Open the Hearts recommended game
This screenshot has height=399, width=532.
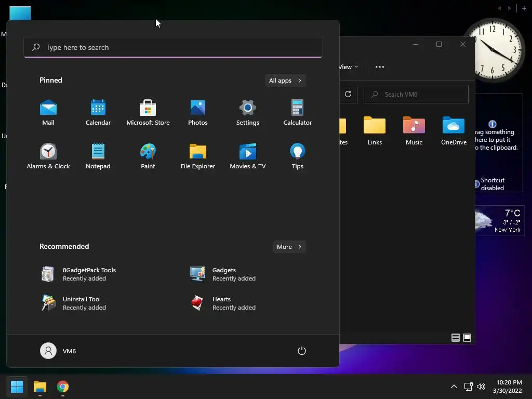click(222, 303)
